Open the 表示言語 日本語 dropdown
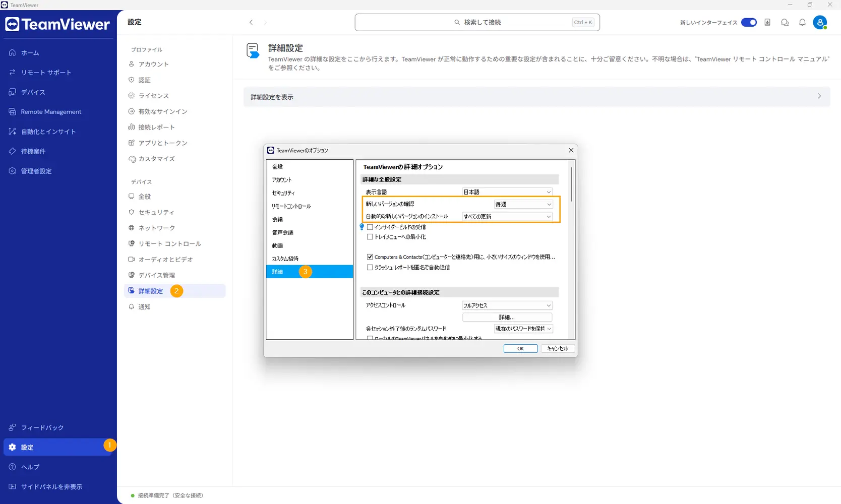This screenshot has height=504, width=841. (507, 192)
